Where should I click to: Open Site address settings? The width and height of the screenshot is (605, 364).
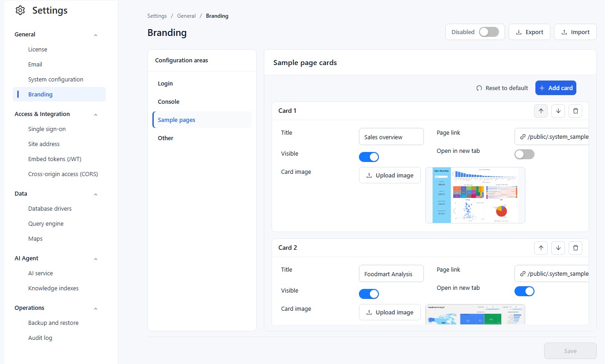[x=44, y=144]
